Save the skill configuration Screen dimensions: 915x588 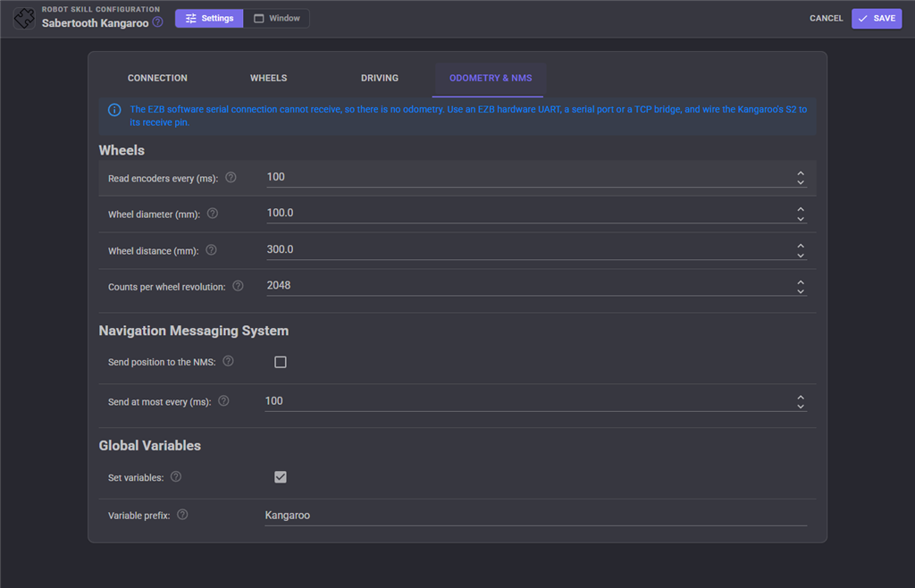pyautogui.click(x=877, y=19)
